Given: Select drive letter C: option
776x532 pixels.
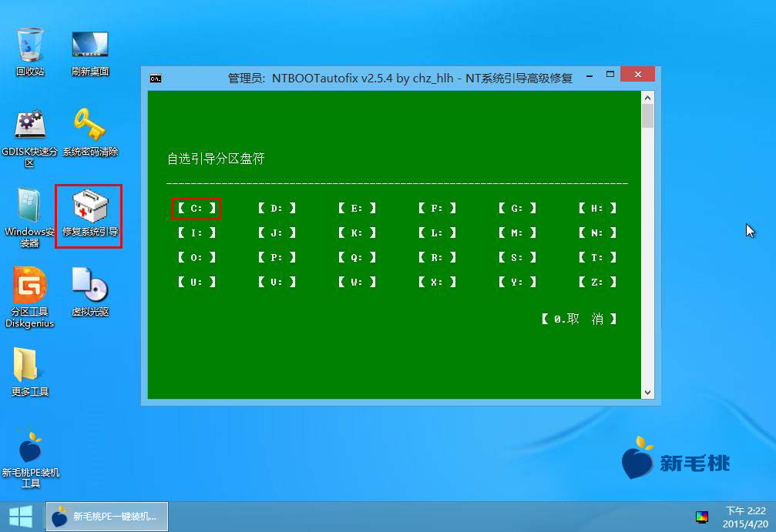Looking at the screenshot, I should 197,208.
